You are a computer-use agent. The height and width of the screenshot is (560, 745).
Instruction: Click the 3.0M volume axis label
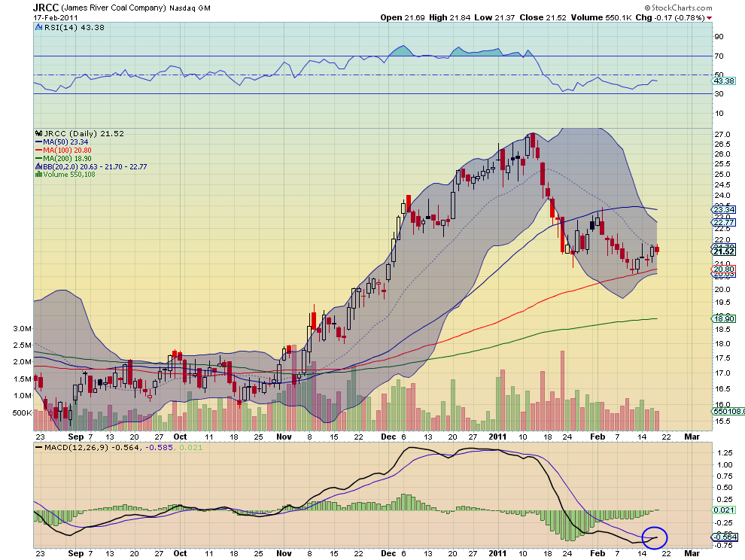[x=23, y=328]
